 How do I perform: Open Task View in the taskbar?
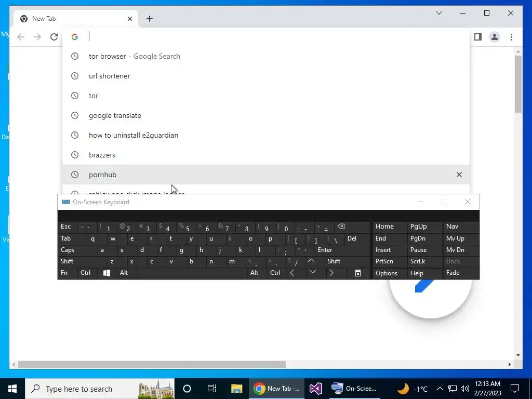[212, 389]
